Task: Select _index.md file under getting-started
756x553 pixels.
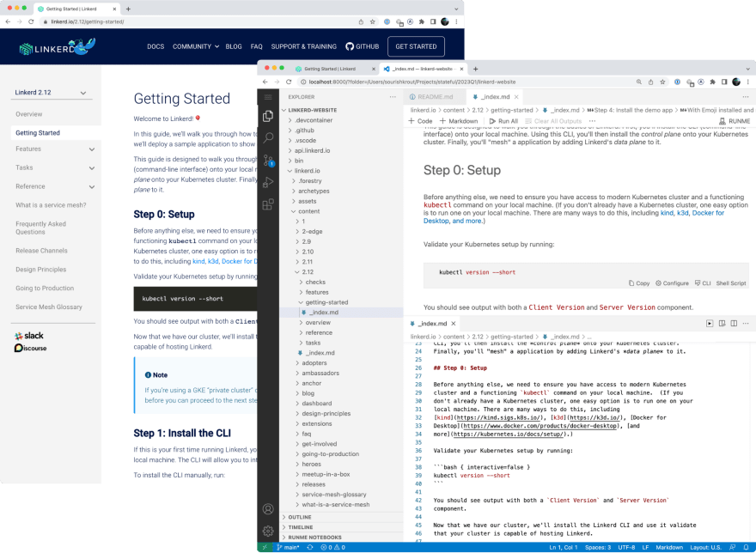Action: pos(324,313)
